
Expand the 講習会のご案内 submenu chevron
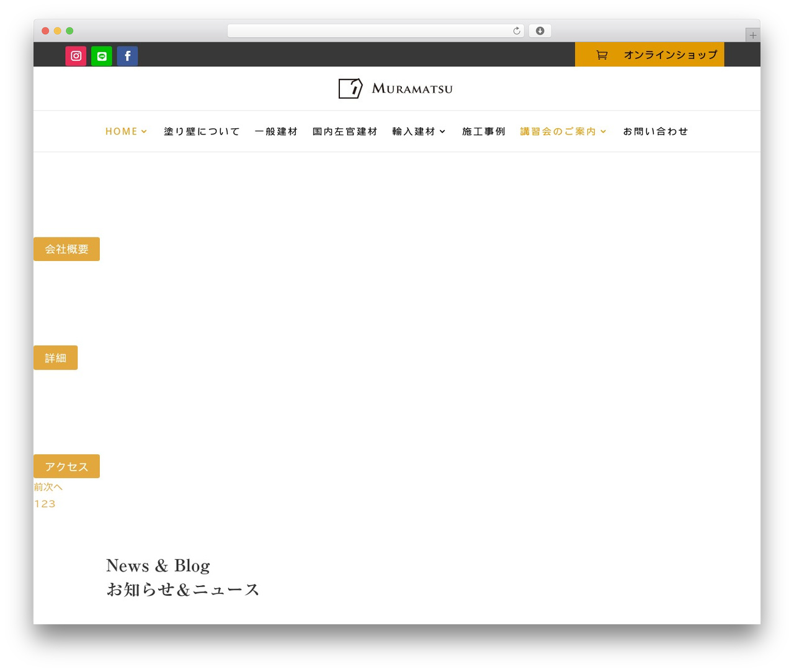tap(603, 131)
